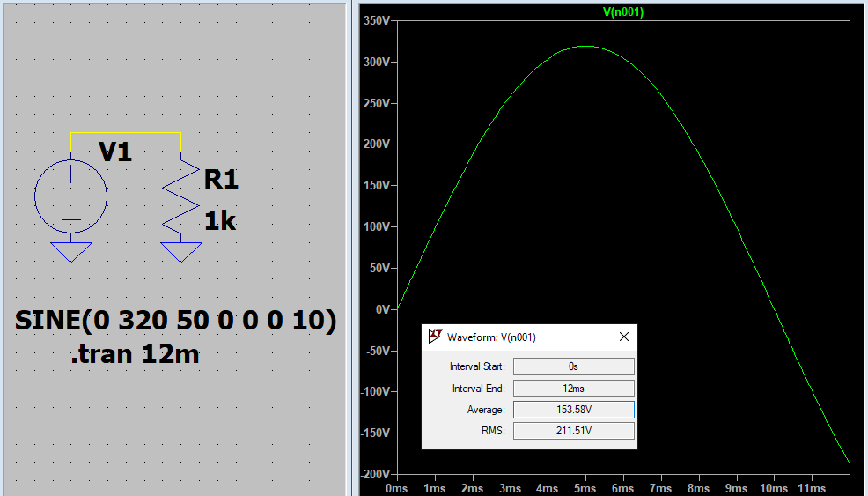Click the RMS field 211.51V
The width and height of the screenshot is (868, 496).
pos(573,431)
